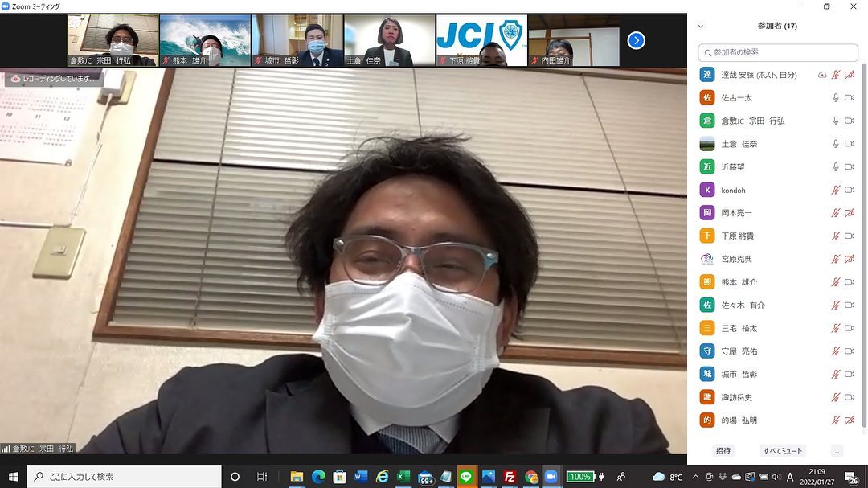Image resolution: width=868 pixels, height=488 pixels.
Task: Select participant 諏訪岳史 in the list
Action: (x=737, y=397)
